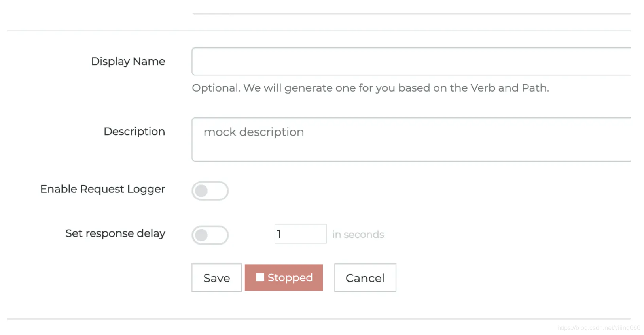Viewport: 644px width, 335px height.
Task: Enable the Set response delay switch
Action: (210, 235)
